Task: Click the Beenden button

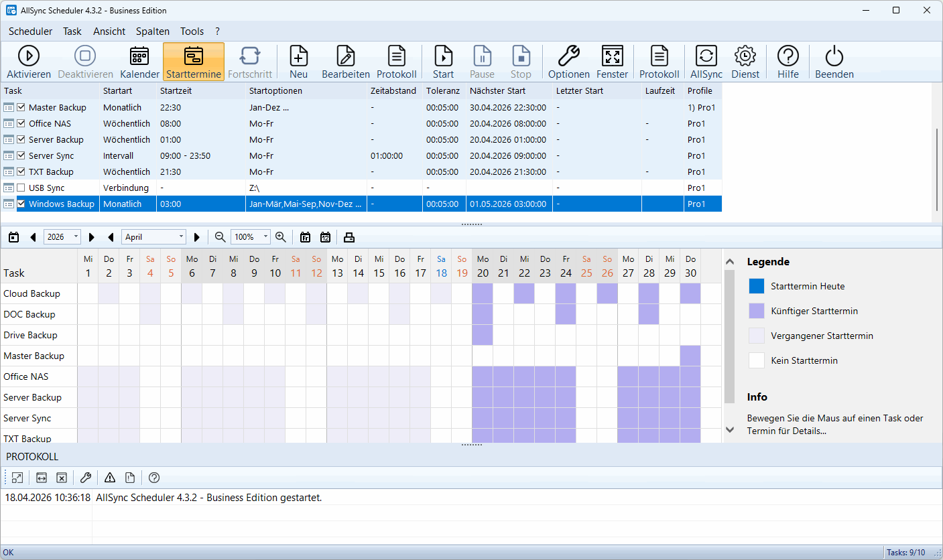Action: tap(834, 62)
